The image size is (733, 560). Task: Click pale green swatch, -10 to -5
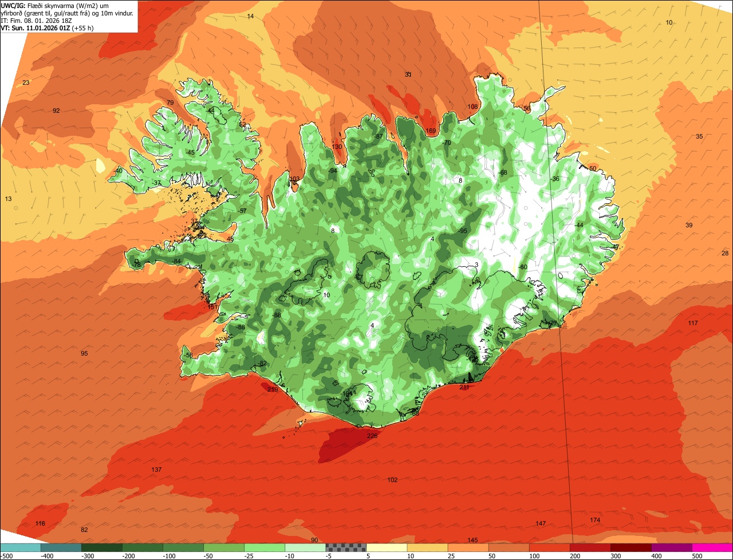tap(305, 547)
